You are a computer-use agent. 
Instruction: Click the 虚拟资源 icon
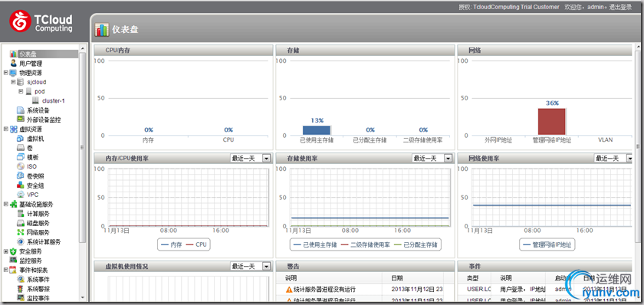(14, 130)
